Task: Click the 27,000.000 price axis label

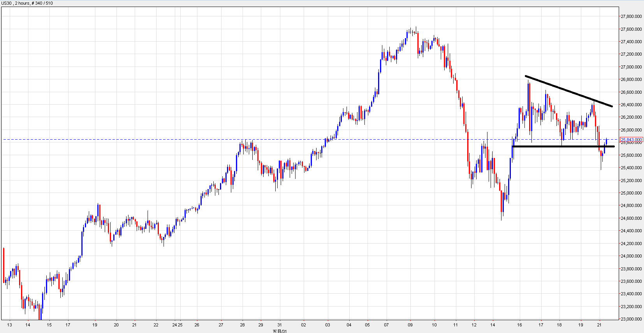Action: (x=631, y=67)
